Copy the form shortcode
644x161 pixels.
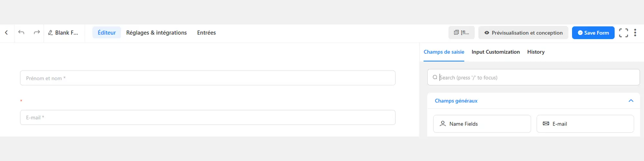(x=461, y=33)
